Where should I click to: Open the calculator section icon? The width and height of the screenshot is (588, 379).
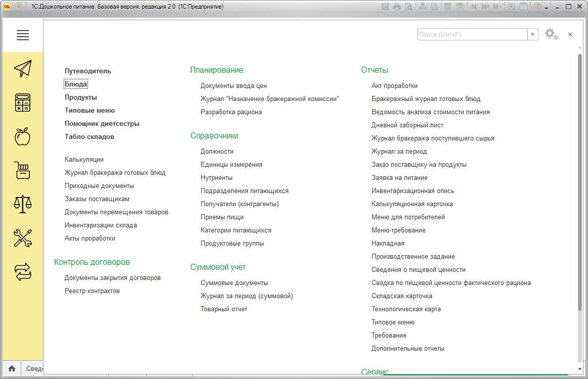23,103
